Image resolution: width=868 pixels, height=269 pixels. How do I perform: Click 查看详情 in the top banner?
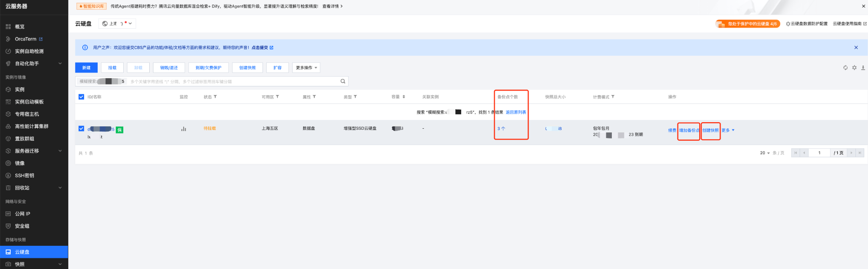click(332, 6)
